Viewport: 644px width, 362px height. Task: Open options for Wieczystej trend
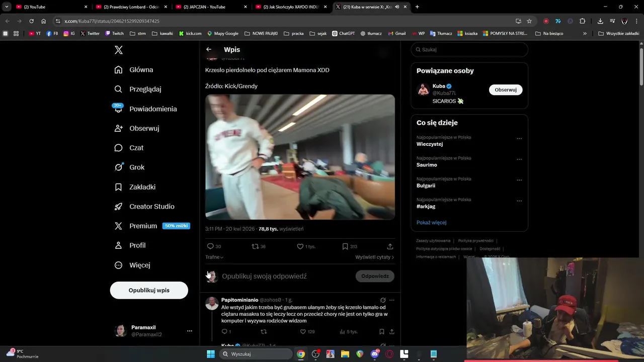(x=519, y=139)
